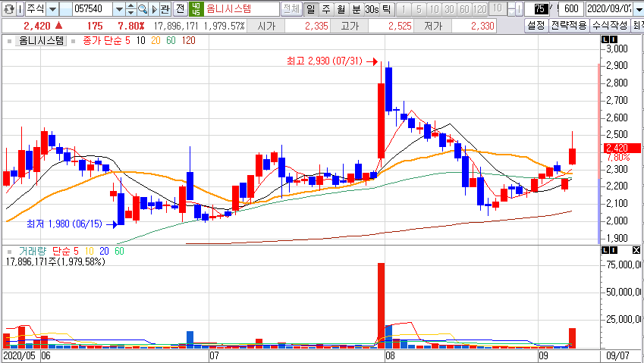
Task: Click the 옴니시스템 stock name field
Action: [x=241, y=8]
